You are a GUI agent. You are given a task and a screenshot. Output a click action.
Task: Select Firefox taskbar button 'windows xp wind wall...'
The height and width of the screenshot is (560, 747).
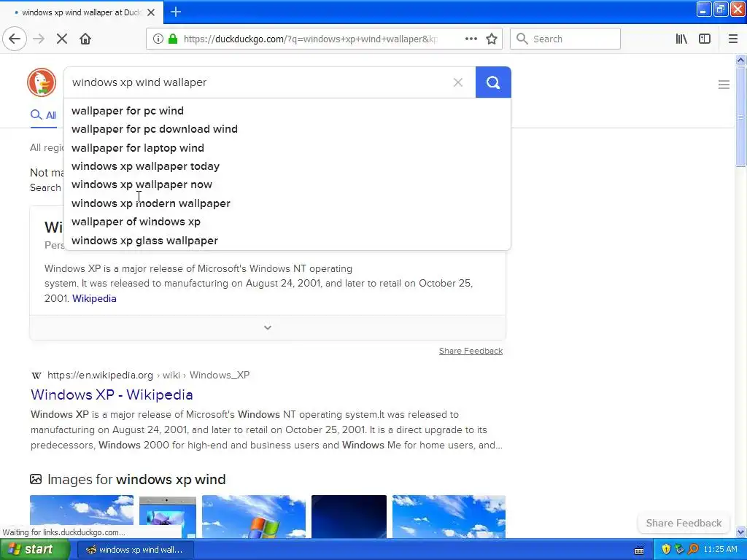click(x=135, y=550)
